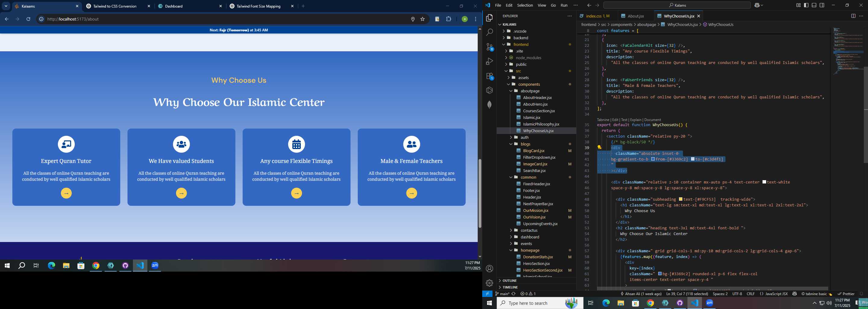Click the location pin icon in address bar

[413, 19]
